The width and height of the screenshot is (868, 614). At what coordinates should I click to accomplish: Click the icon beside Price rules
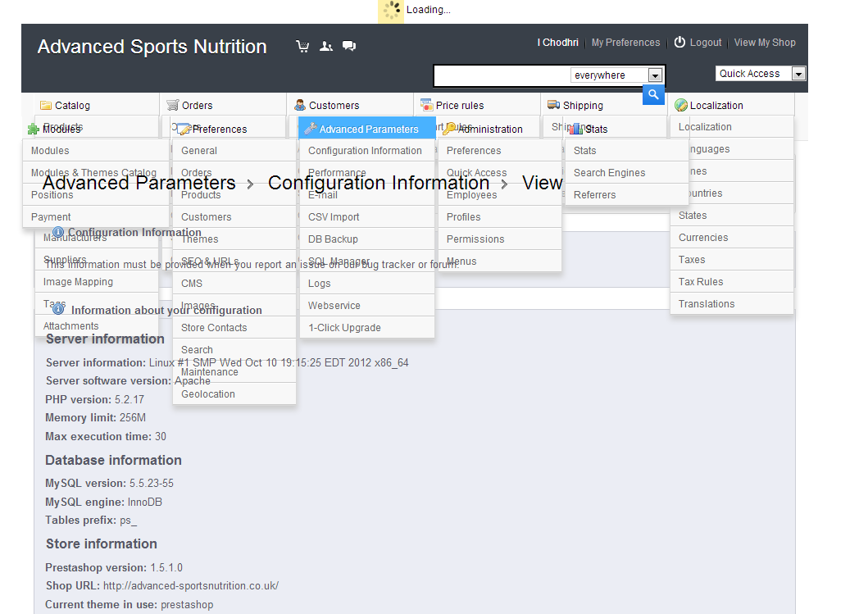(x=426, y=105)
